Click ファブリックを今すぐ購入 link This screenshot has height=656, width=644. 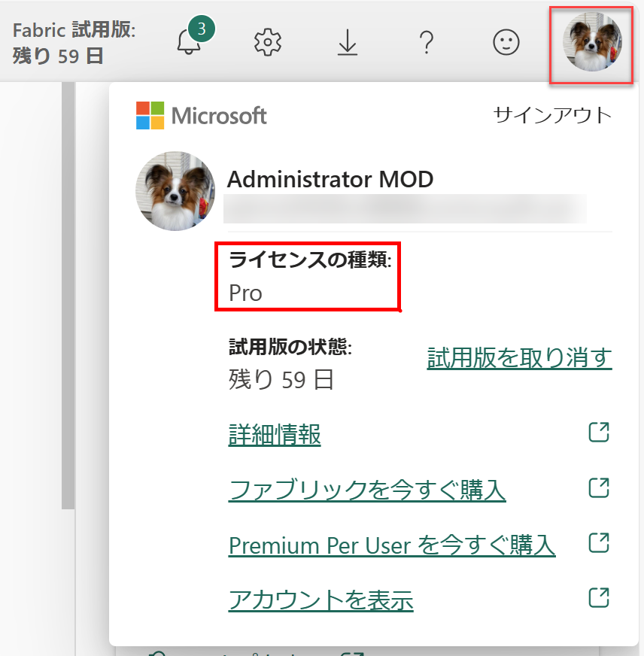pos(367,490)
